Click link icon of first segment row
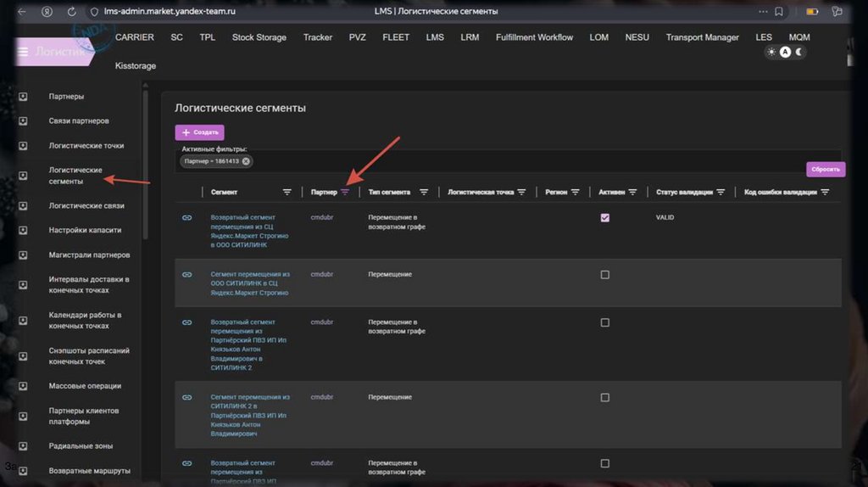The height and width of the screenshot is (487, 868). [187, 218]
